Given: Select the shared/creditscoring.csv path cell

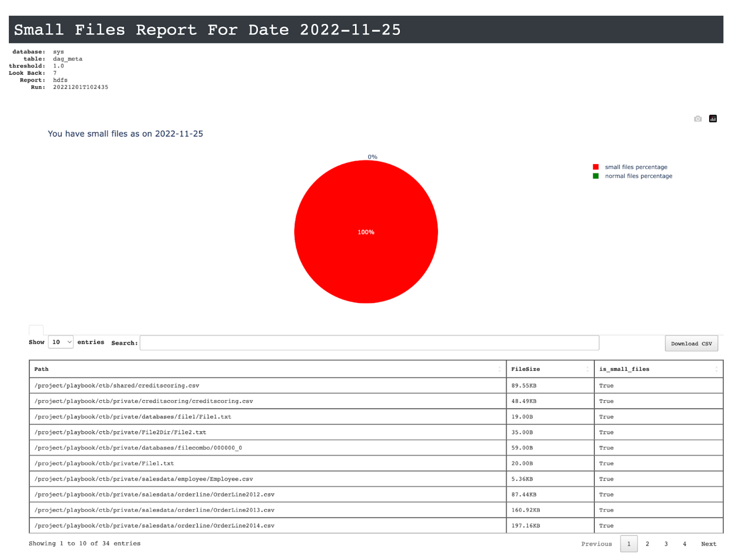Looking at the screenshot, I should 267,385.
